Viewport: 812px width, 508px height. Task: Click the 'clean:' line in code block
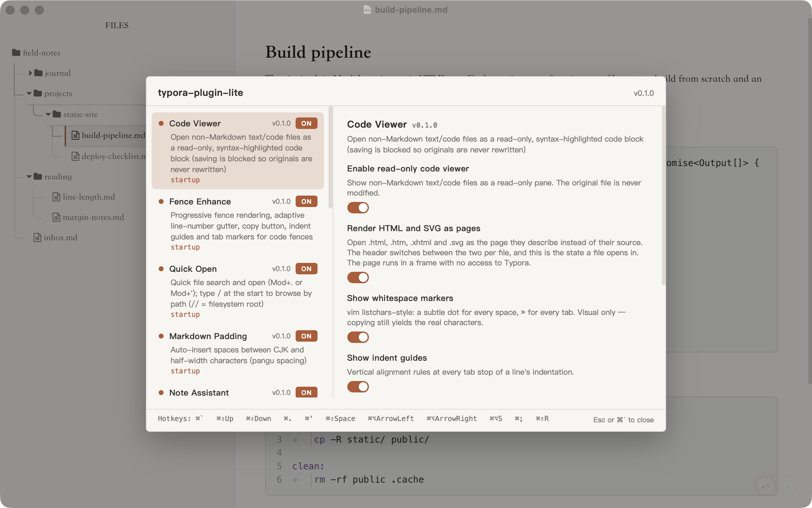308,466
